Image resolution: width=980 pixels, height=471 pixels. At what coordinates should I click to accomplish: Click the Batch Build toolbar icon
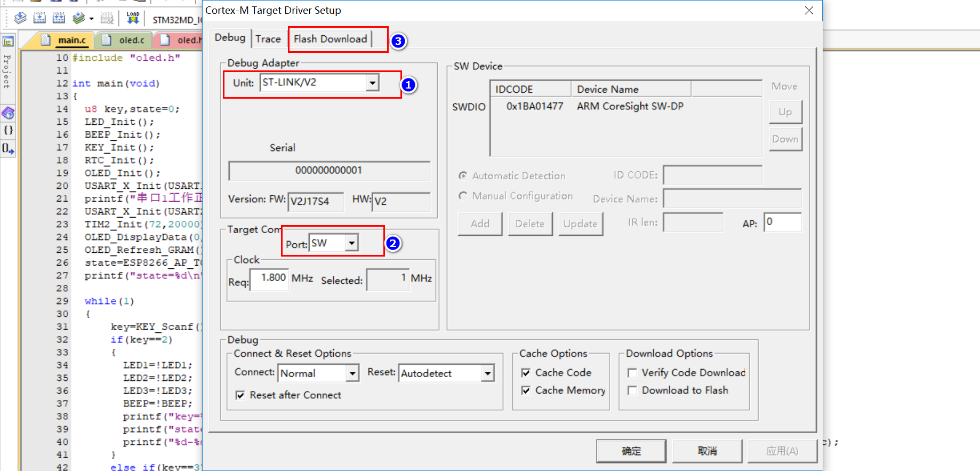(x=79, y=19)
